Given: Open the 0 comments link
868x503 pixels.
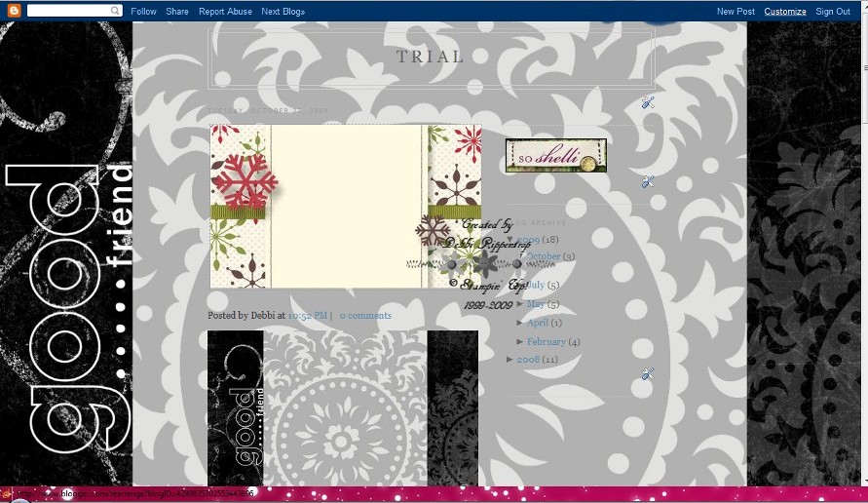Looking at the screenshot, I should [x=365, y=315].
